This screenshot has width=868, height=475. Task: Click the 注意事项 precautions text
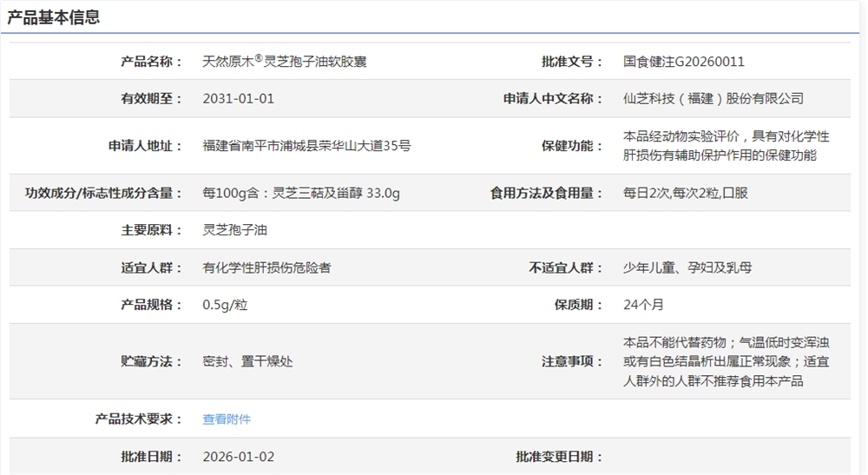coord(726,361)
